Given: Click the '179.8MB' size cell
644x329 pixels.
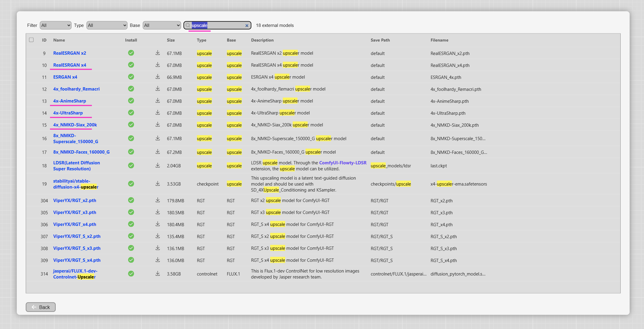Looking at the screenshot, I should (x=175, y=201).
